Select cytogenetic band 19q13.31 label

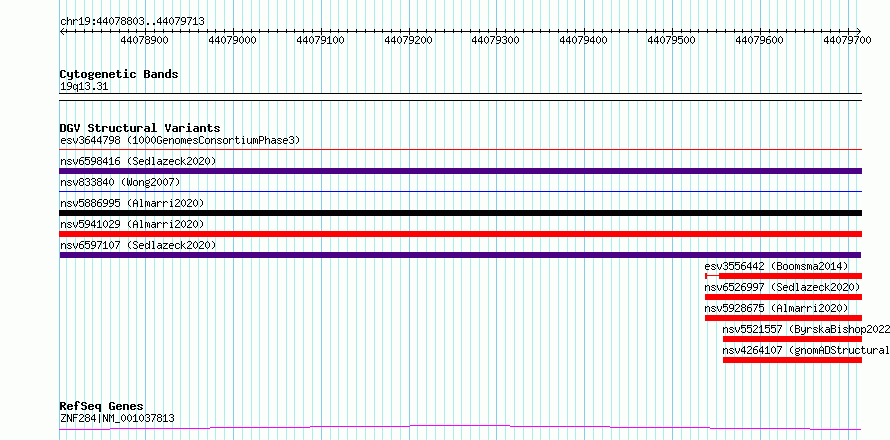(x=84, y=87)
